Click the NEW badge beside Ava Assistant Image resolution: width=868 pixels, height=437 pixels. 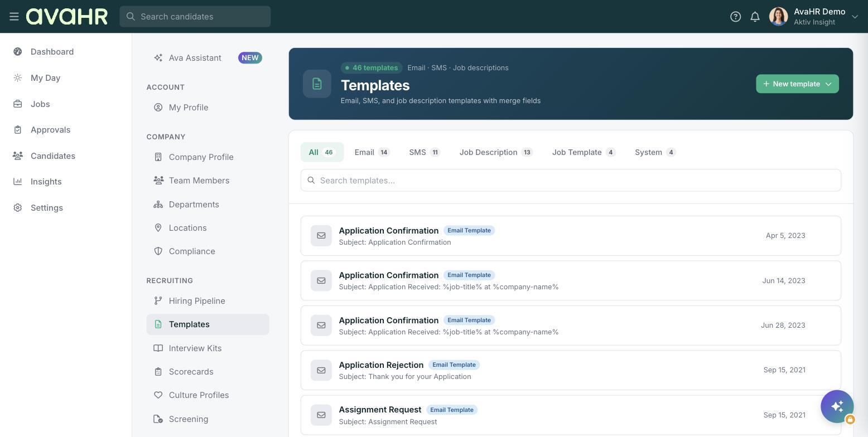(250, 58)
